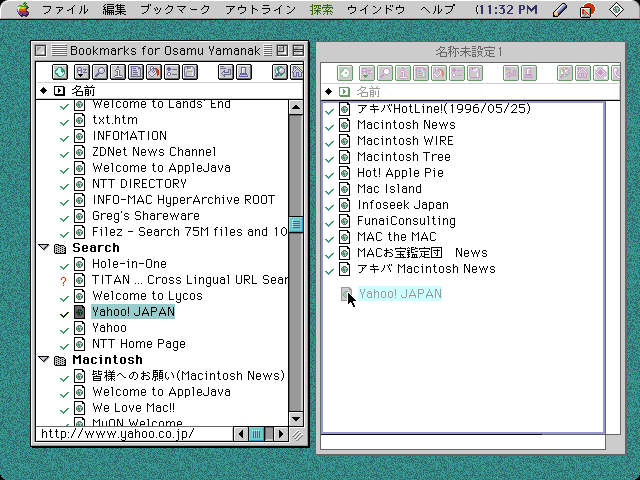640x480 pixels.
Task: Click the horizontal scroll right arrow at bottom
Action: (281, 434)
